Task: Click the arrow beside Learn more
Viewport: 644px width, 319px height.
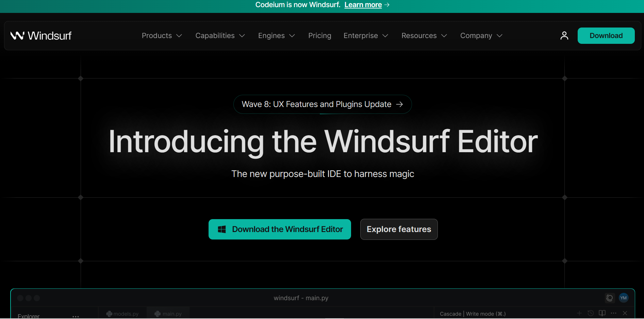Action: point(387,5)
